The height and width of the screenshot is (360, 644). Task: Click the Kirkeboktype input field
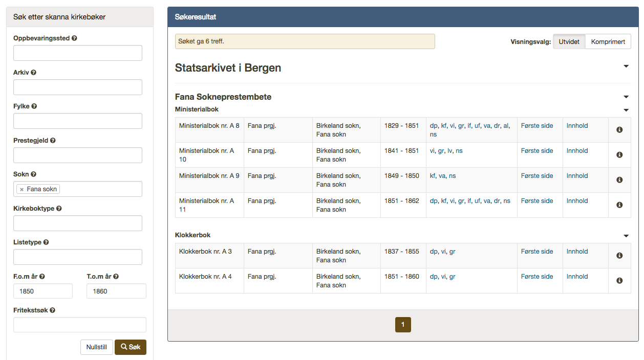78,223
